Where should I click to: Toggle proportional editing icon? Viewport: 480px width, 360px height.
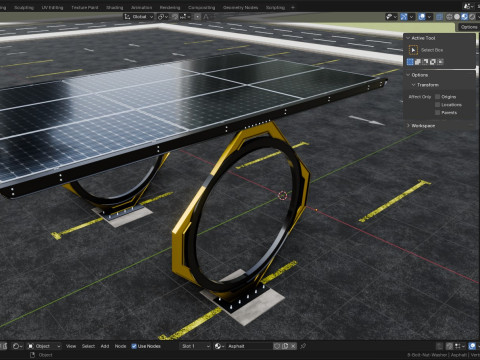point(198,17)
